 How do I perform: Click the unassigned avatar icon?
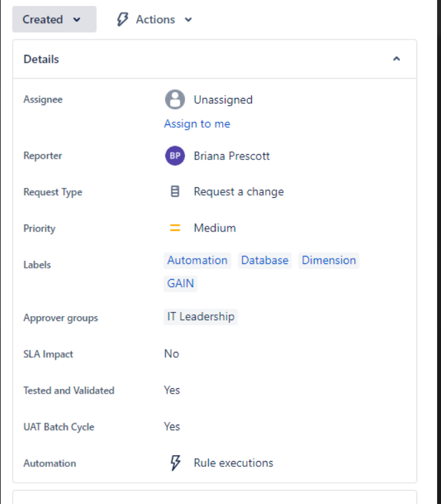(x=175, y=100)
